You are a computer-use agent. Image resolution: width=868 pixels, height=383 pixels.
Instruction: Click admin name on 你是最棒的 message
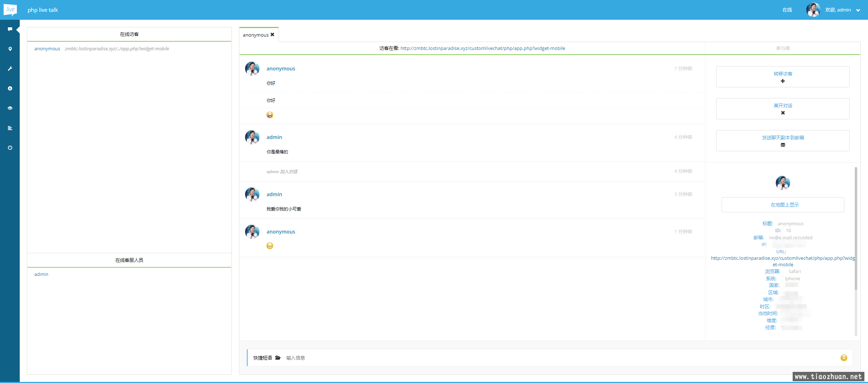274,137
